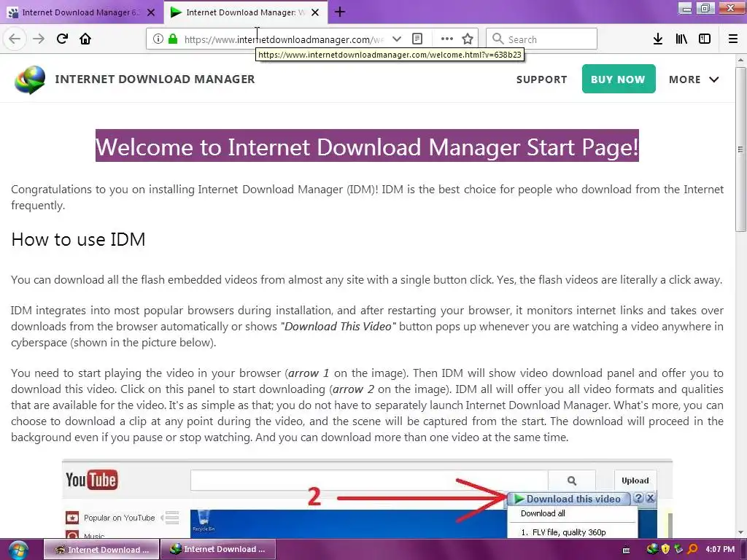Select the second Internet Download Manager tab

pos(245,12)
